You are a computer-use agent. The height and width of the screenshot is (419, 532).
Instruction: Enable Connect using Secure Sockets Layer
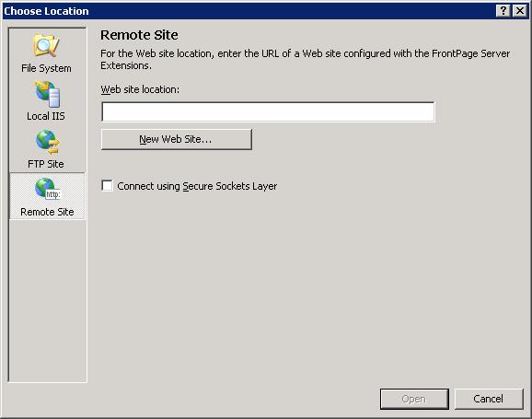point(107,186)
